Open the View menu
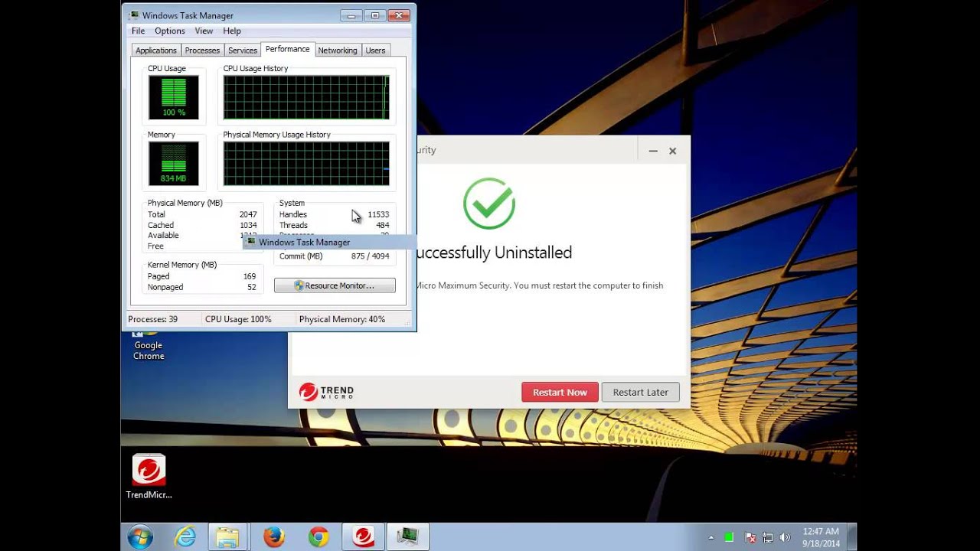This screenshot has height=551, width=980. (x=204, y=31)
